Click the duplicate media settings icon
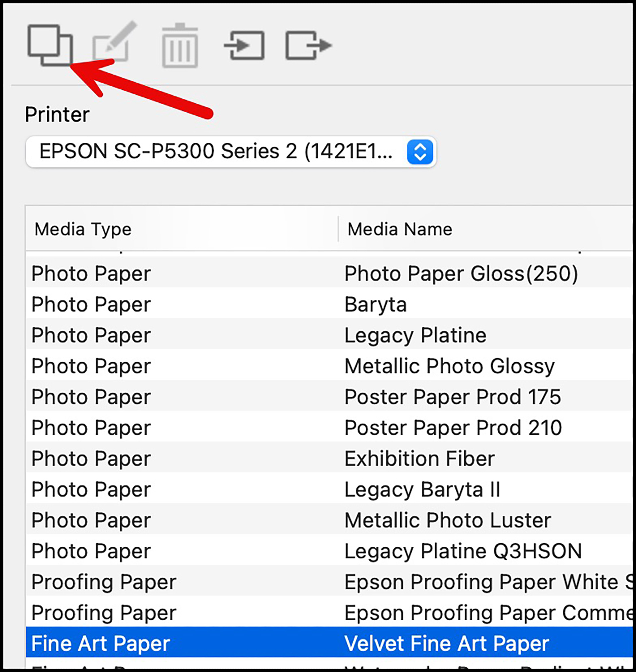This screenshot has height=672, width=636. click(50, 45)
